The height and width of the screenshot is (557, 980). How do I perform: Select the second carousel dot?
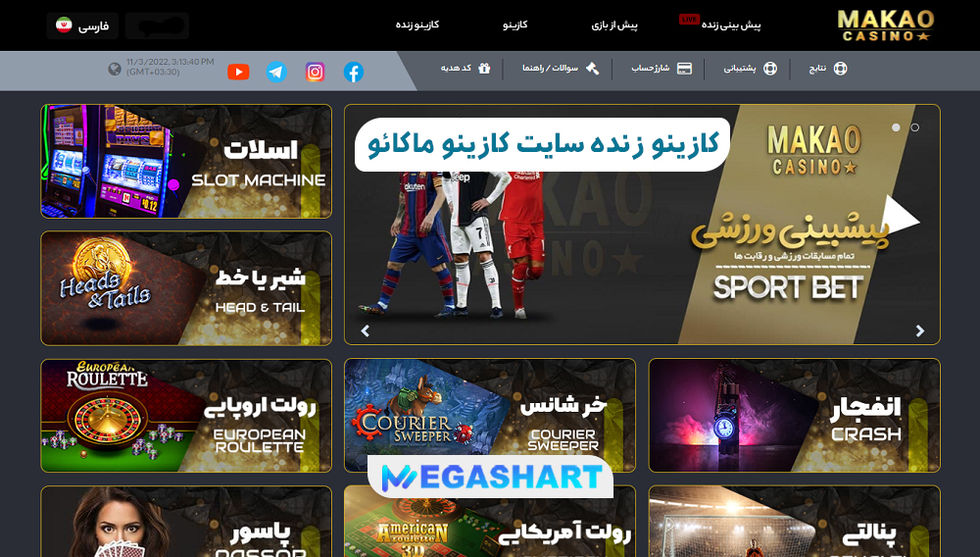(915, 127)
